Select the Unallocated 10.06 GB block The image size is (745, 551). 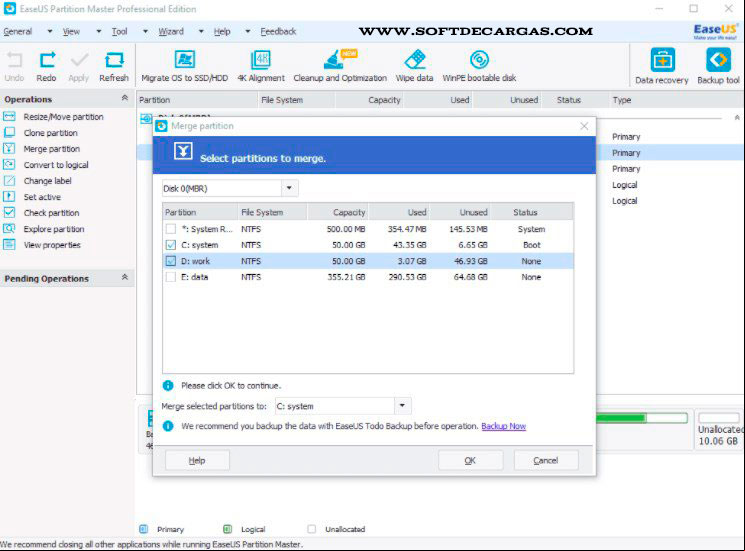tap(718, 430)
